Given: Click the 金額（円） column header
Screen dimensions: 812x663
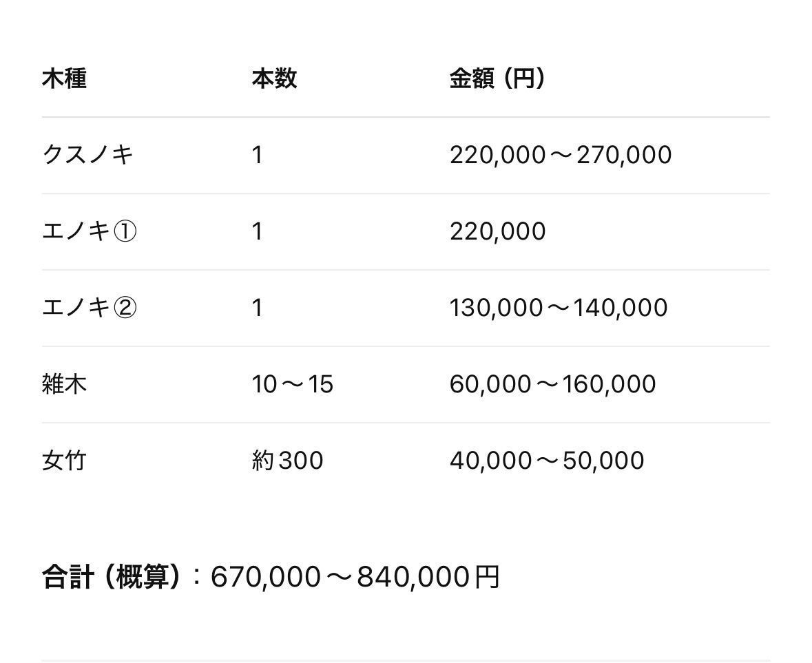Looking at the screenshot, I should click(x=497, y=78).
